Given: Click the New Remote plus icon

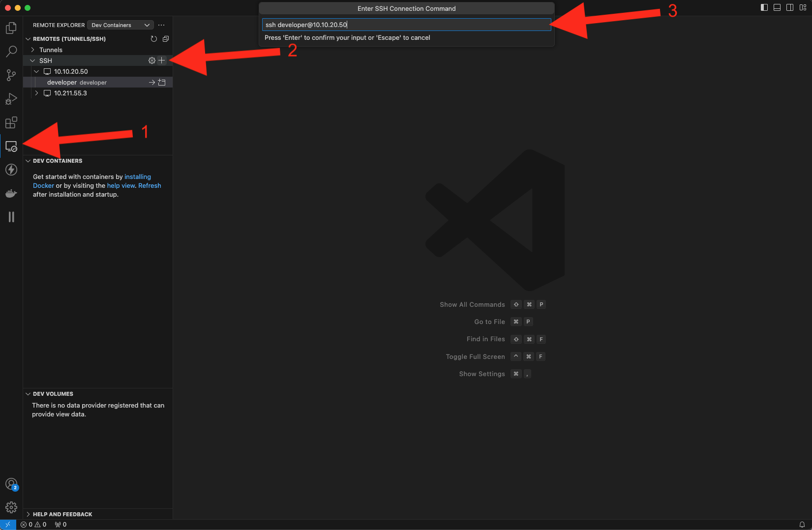Looking at the screenshot, I should (x=162, y=60).
